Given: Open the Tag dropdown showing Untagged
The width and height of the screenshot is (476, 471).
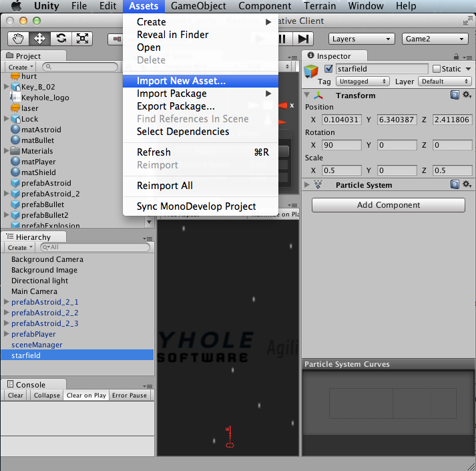Looking at the screenshot, I should pyautogui.click(x=363, y=82).
